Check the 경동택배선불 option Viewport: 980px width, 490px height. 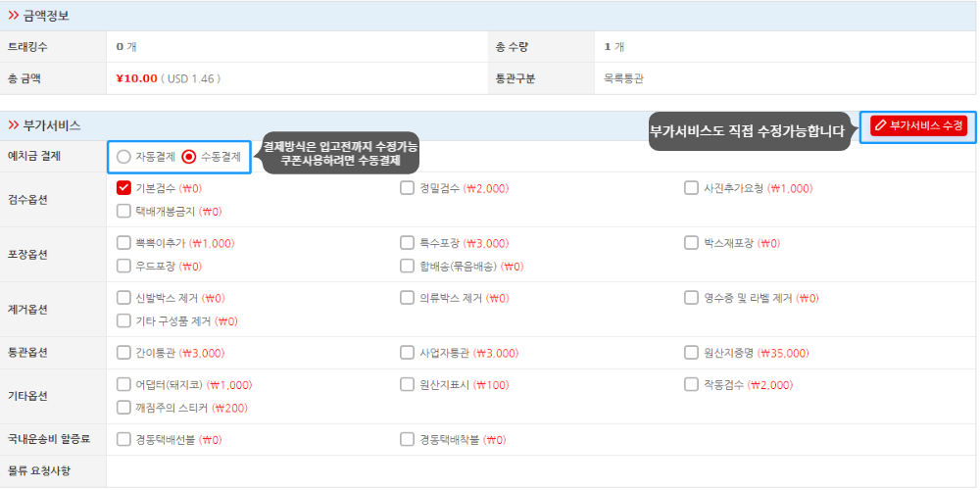[123, 439]
